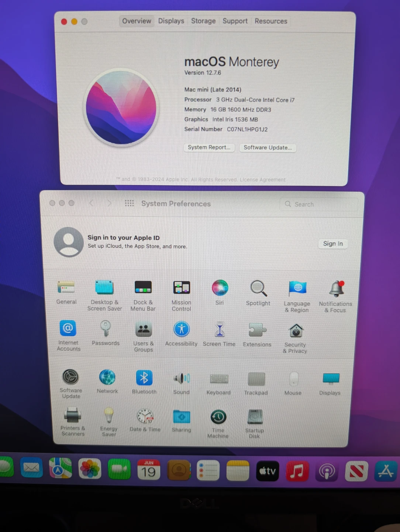400x532 pixels.
Task: Open Music from the Dock
Action: pyautogui.click(x=297, y=471)
